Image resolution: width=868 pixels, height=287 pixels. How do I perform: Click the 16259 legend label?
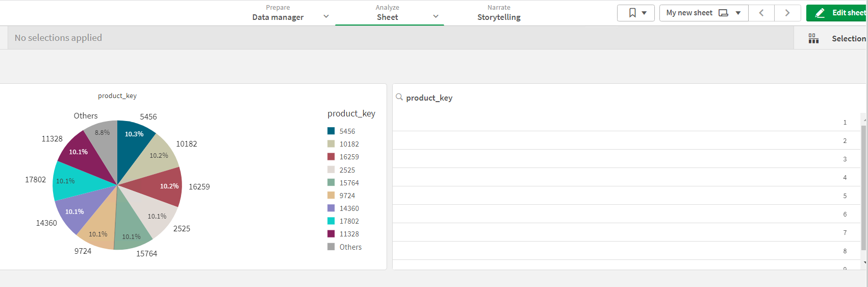click(x=349, y=157)
